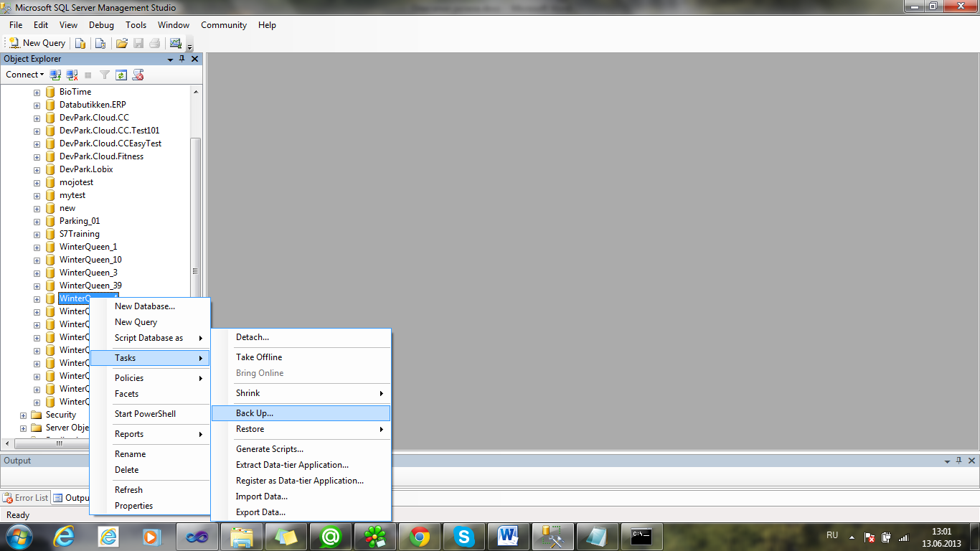
Task: Click the New Query toolbar button
Action: tap(37, 43)
